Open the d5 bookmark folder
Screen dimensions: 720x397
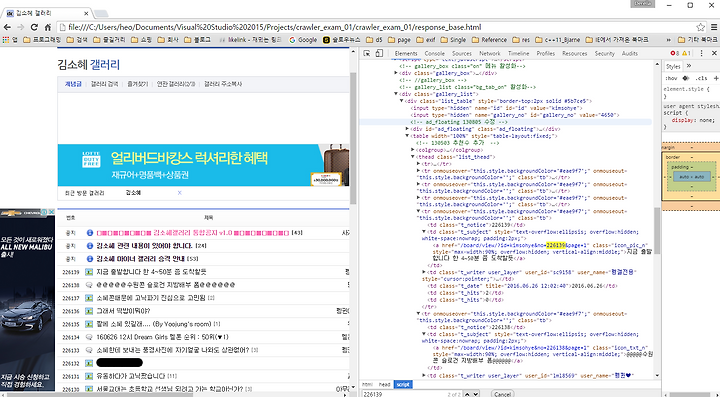[374, 40]
